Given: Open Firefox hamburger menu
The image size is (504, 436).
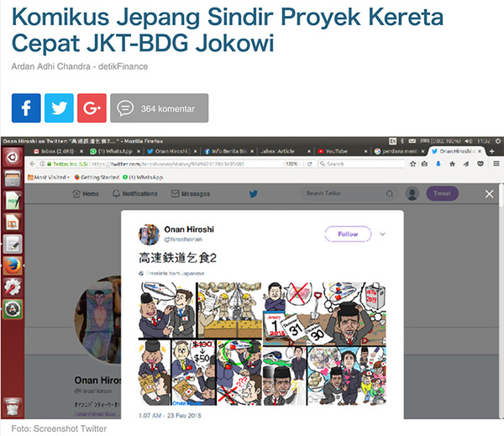Looking at the screenshot, I should point(496,164).
